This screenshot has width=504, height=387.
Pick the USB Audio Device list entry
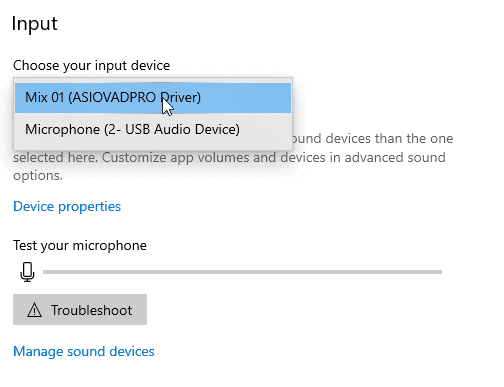pyautogui.click(x=153, y=129)
